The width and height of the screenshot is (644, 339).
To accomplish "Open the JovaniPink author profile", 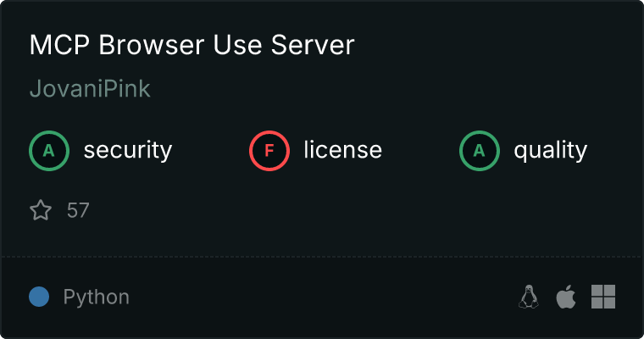I will coord(90,89).
